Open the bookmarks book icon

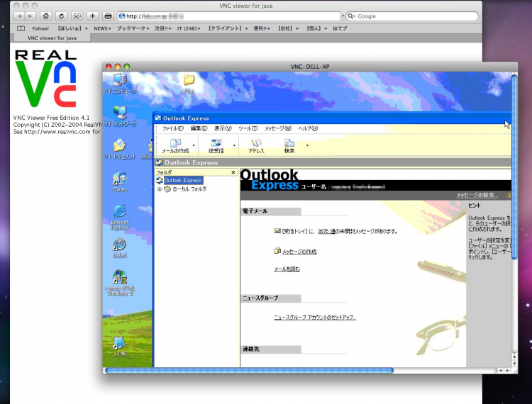click(21, 28)
